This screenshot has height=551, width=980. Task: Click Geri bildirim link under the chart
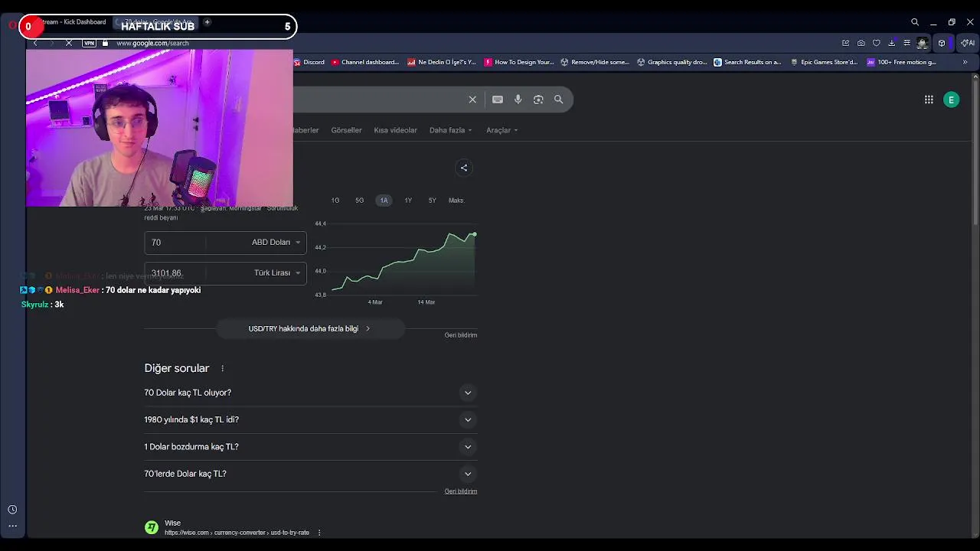coord(461,335)
